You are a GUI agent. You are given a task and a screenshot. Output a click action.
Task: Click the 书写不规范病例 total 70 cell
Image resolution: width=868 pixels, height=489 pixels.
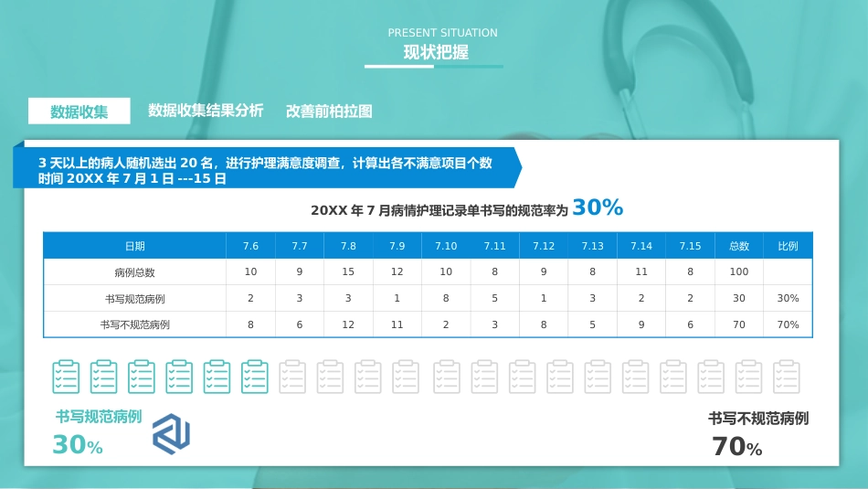[739, 325]
